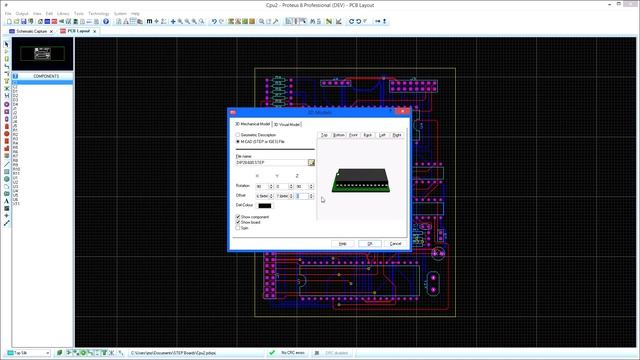Click the Front view button

click(353, 135)
